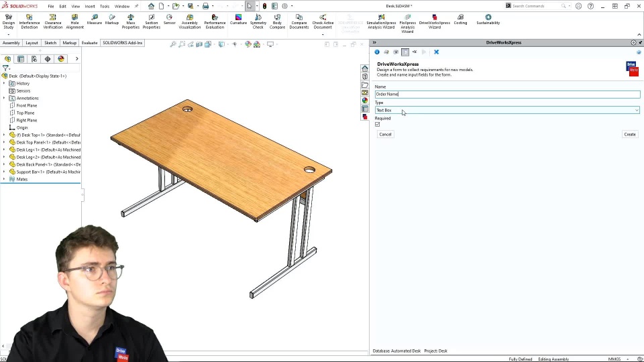Open the View menu

click(x=76, y=6)
